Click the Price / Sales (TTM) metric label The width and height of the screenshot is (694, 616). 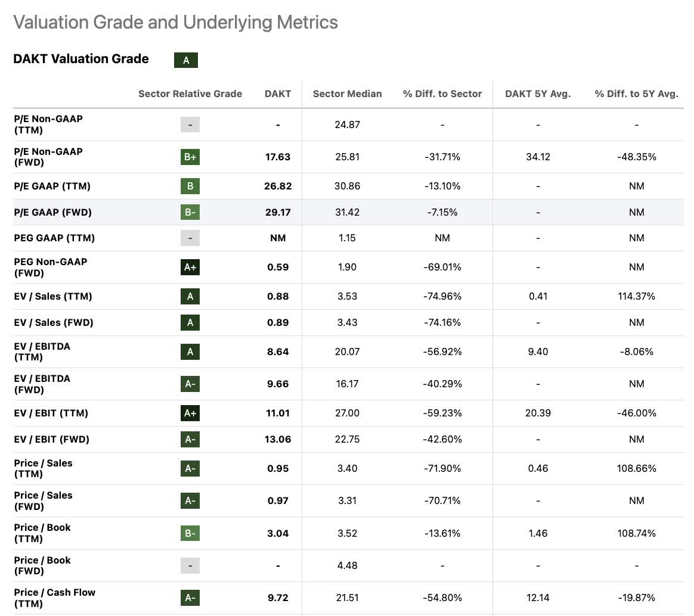tap(43, 468)
